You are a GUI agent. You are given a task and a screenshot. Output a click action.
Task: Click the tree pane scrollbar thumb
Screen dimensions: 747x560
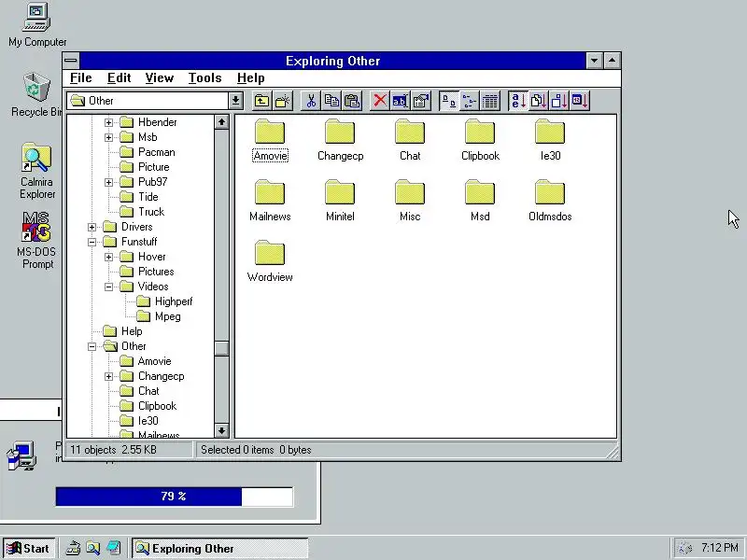click(x=221, y=348)
